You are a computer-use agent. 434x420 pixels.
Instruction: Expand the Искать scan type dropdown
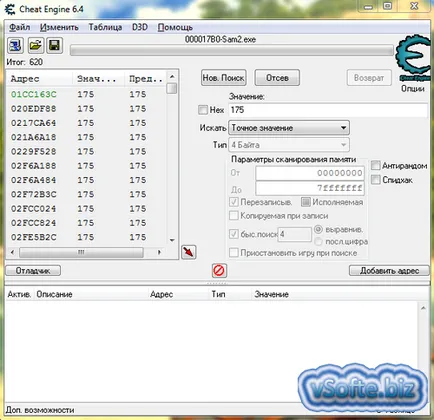[x=289, y=128]
